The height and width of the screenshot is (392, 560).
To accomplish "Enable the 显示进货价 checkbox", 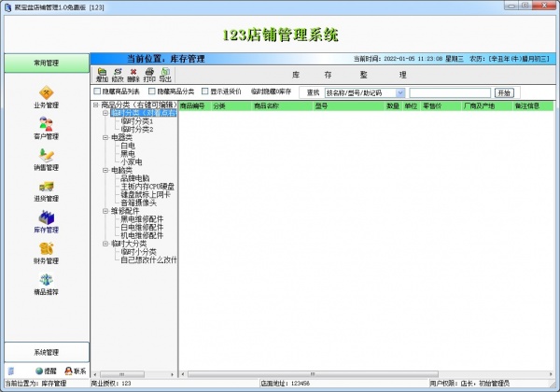I will tap(204, 92).
